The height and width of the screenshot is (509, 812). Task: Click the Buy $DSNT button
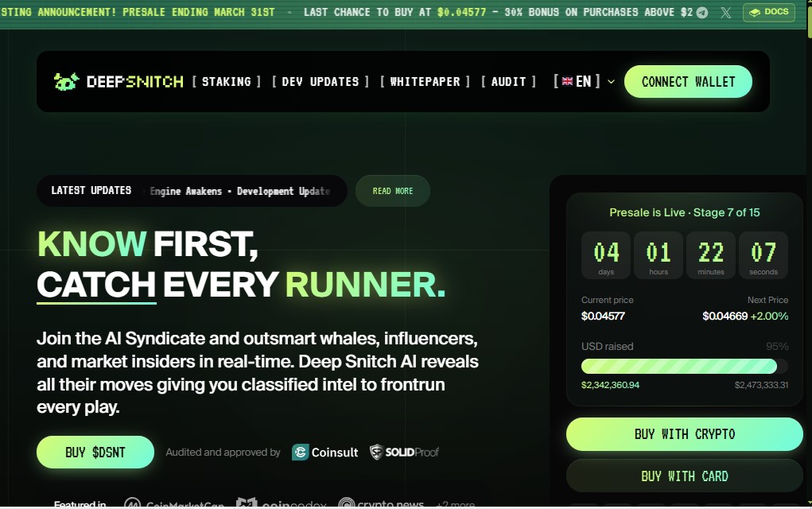click(95, 453)
